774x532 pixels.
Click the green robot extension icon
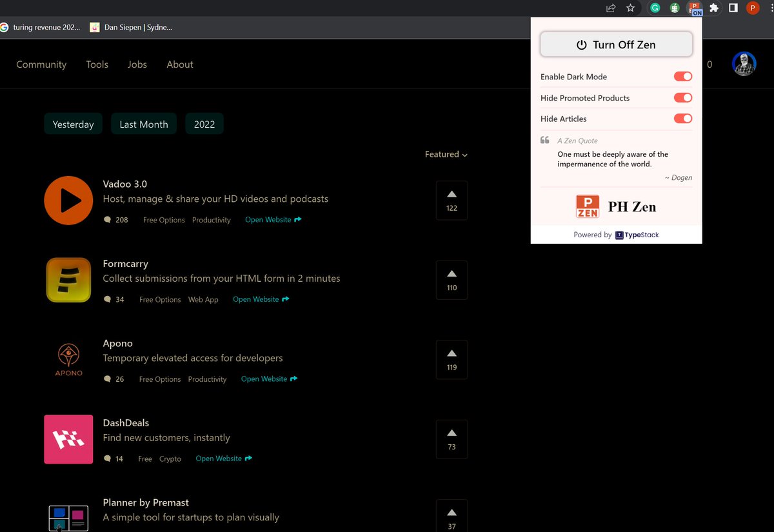tap(675, 8)
